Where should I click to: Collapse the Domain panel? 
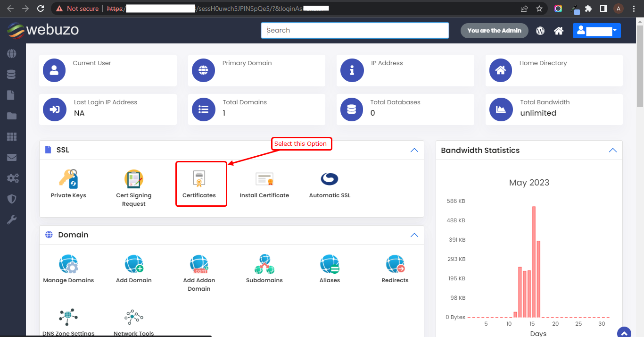414,235
